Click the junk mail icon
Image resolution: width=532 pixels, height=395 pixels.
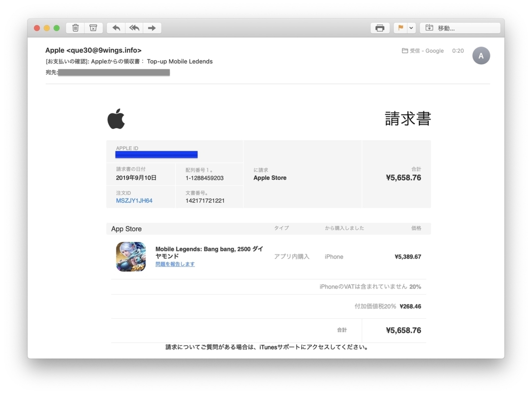[93, 28]
